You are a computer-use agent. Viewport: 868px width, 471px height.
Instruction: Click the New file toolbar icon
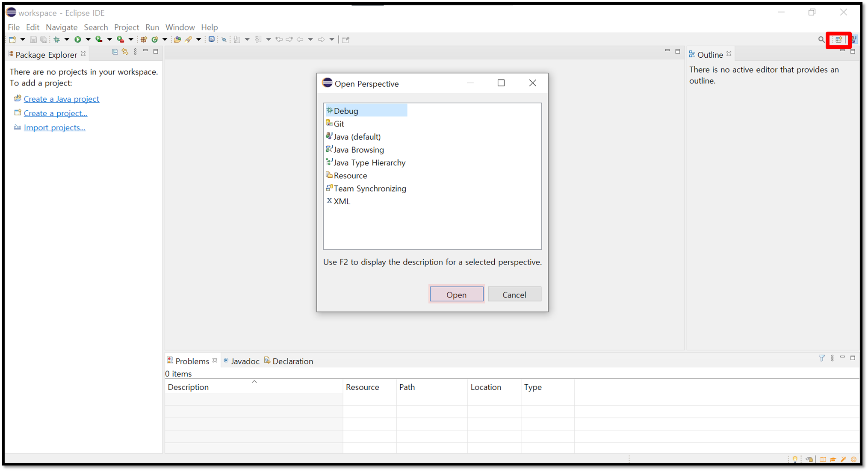(x=12, y=39)
